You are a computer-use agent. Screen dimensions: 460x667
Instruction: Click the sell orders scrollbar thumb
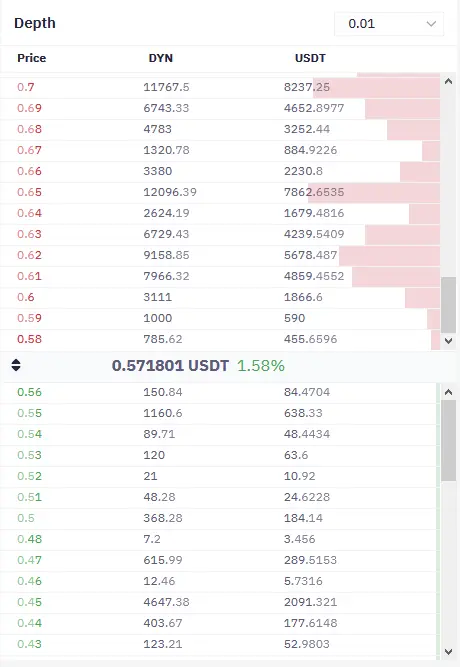[449, 305]
